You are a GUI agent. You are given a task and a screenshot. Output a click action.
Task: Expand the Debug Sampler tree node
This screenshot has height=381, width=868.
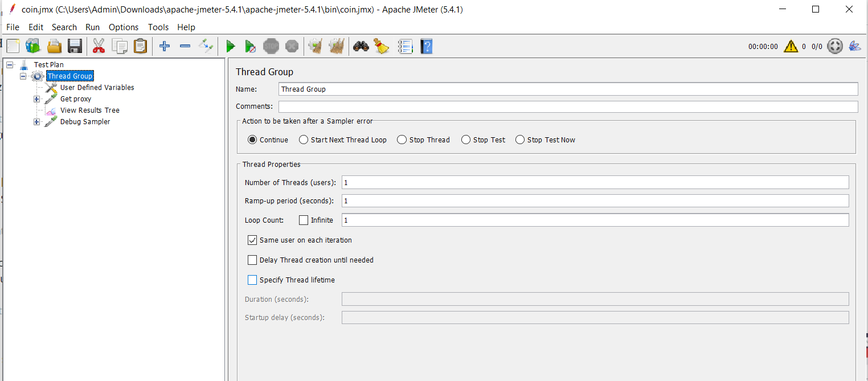(x=37, y=121)
